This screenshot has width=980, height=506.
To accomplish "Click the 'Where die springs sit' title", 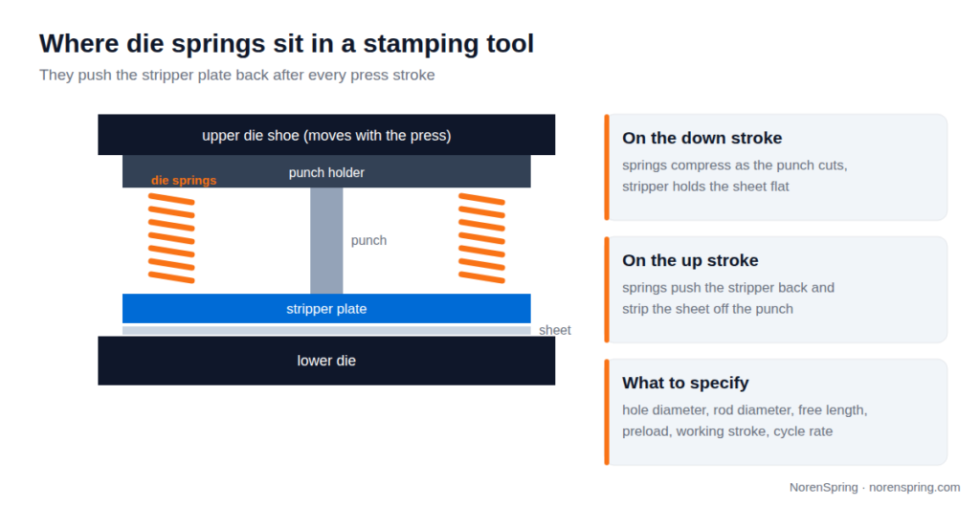I will (286, 44).
